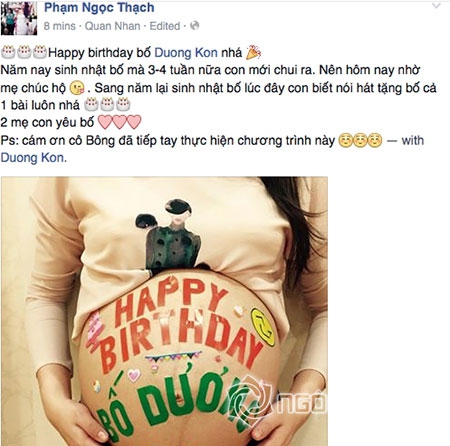Image resolution: width=450 pixels, height=446 pixels.
Task: Open the tagged Duong Kon link at the end of the post
Action: click(33, 157)
